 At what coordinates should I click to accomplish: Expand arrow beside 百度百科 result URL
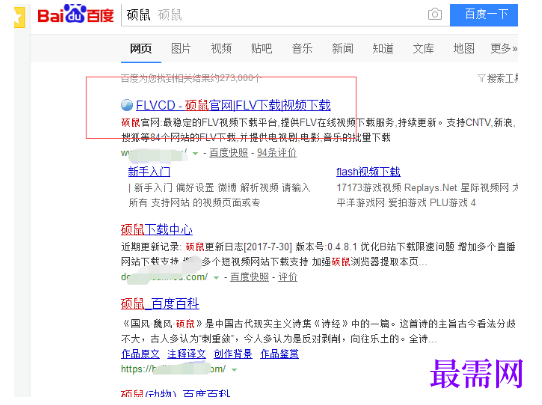(x=234, y=370)
